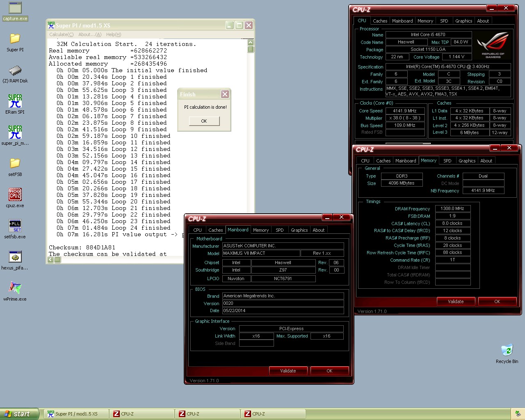Click the Intel Core i5 4670 name field
The image size is (525, 420).
click(428, 34)
